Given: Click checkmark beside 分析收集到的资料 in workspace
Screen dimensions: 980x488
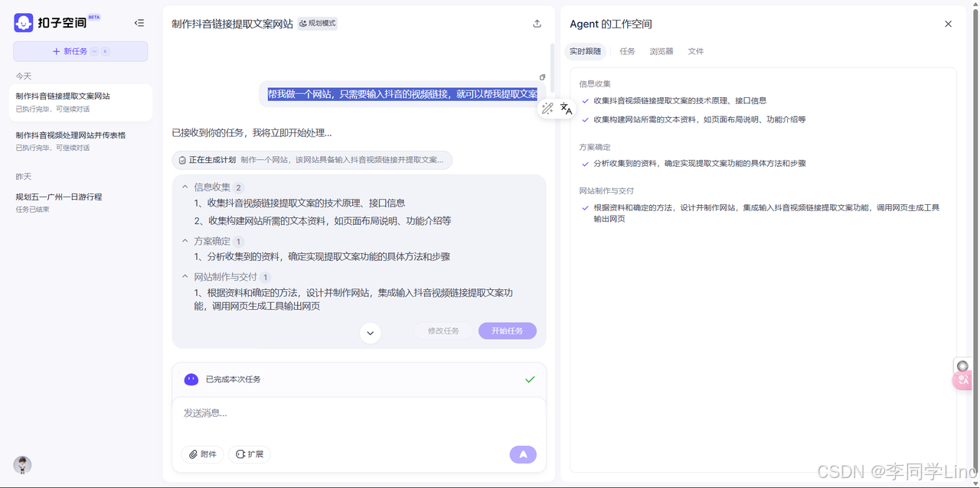Looking at the screenshot, I should coord(585,164).
